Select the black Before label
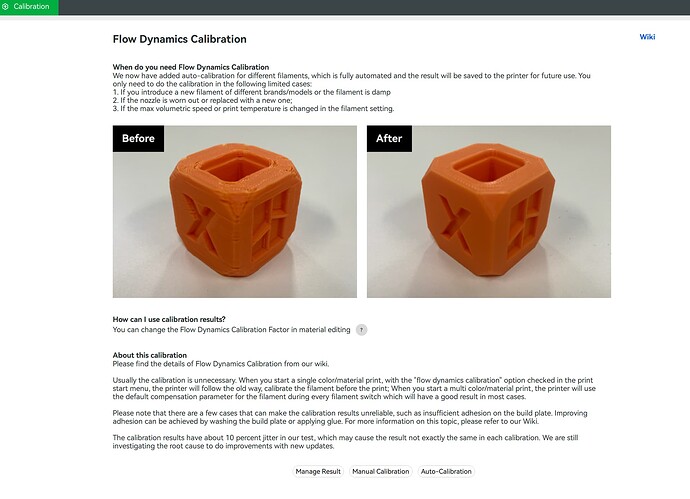This screenshot has width=690, height=499. click(138, 139)
